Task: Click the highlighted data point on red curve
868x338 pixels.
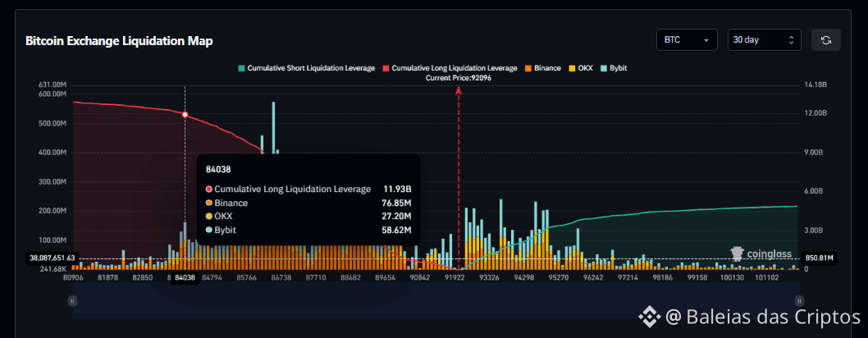Action: tap(185, 115)
